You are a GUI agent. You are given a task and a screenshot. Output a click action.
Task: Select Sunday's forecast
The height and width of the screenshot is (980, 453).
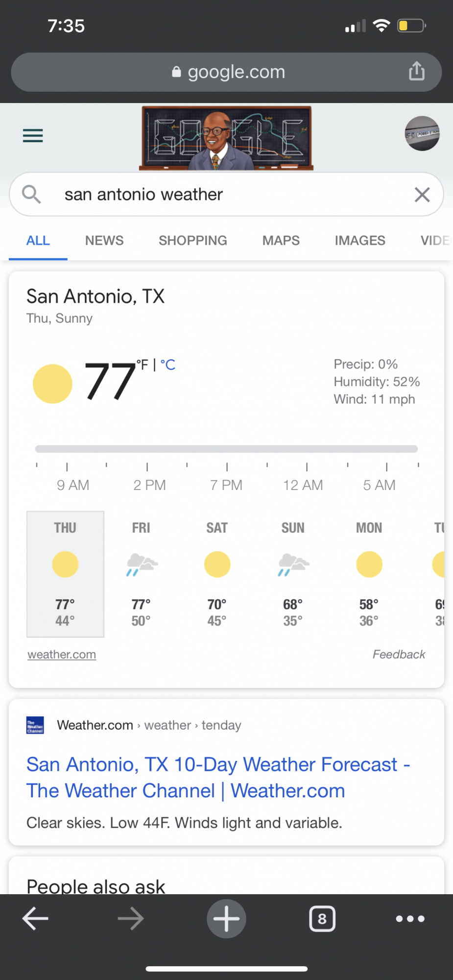click(x=293, y=573)
